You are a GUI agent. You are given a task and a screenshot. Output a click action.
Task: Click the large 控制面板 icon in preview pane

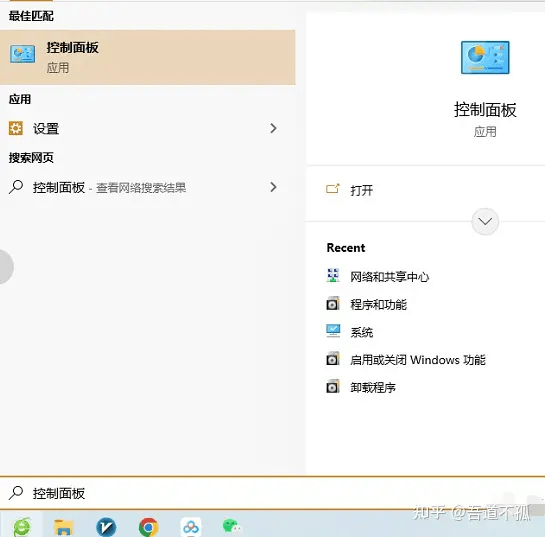click(x=485, y=57)
